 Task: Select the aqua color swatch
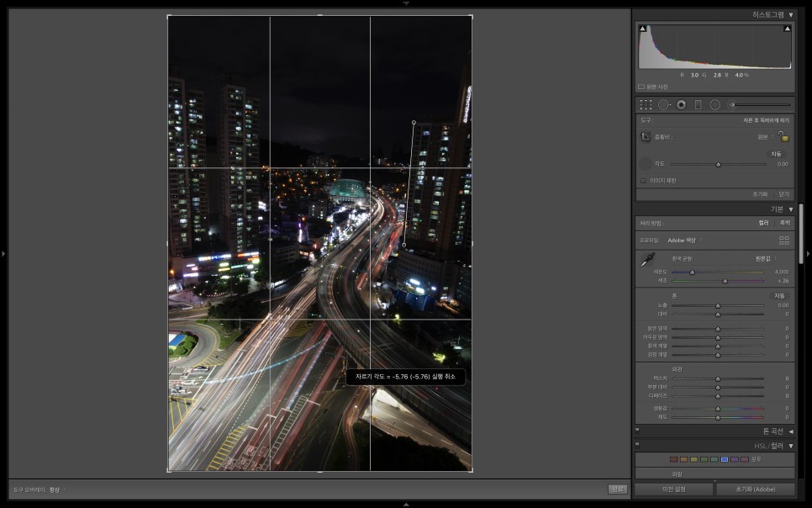[714, 459]
